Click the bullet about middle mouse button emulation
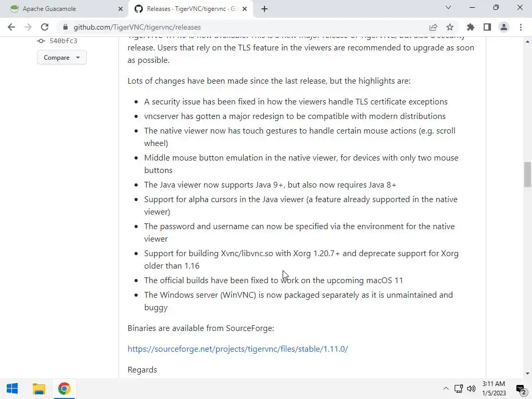Image resolution: width=532 pixels, height=399 pixels. pos(301,164)
